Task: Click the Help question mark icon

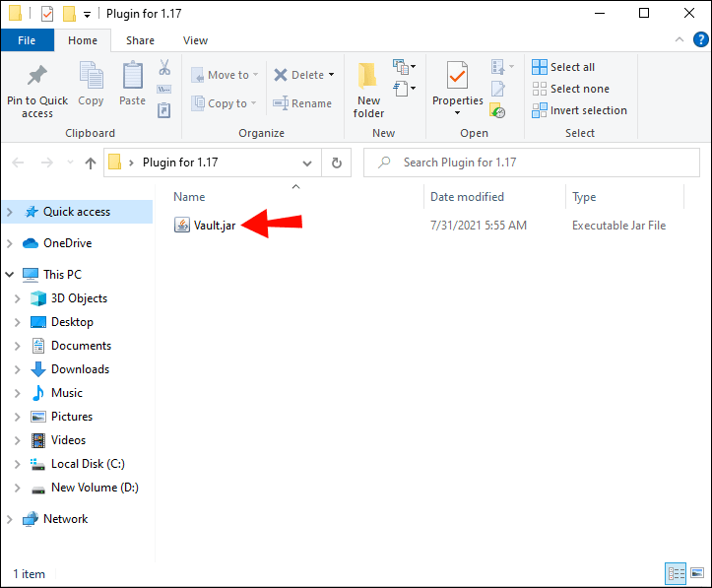Action: tap(700, 40)
